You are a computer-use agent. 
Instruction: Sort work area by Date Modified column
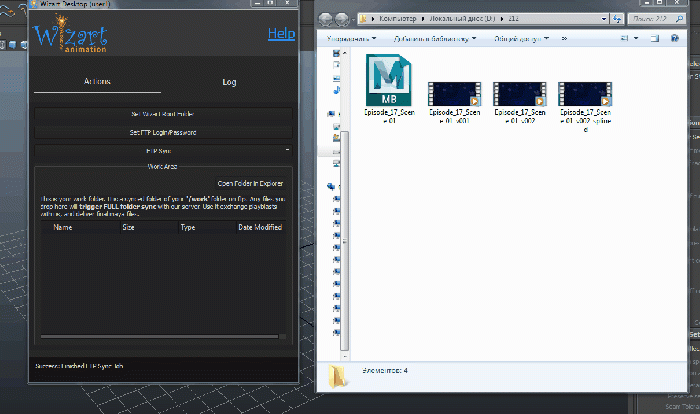pos(261,227)
